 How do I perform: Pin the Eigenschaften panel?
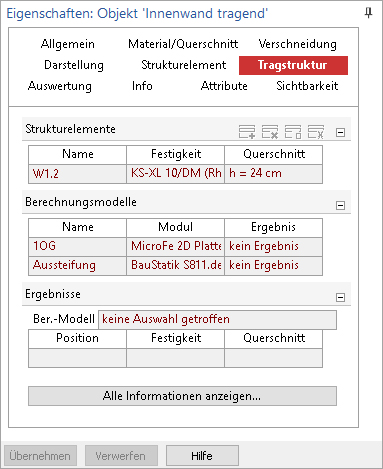coord(368,13)
